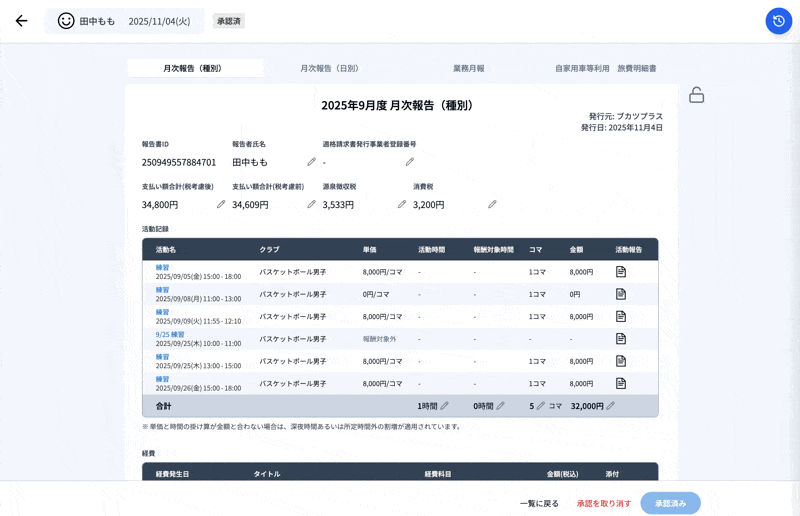The image size is (800, 516).
Task: Open the 活動報告 document for the 09/26 practice
Action: [x=620, y=383]
